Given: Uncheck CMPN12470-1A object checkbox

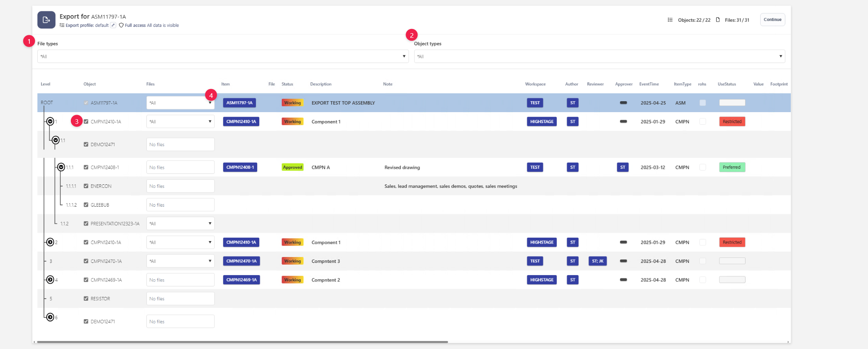Looking at the screenshot, I should [86, 261].
